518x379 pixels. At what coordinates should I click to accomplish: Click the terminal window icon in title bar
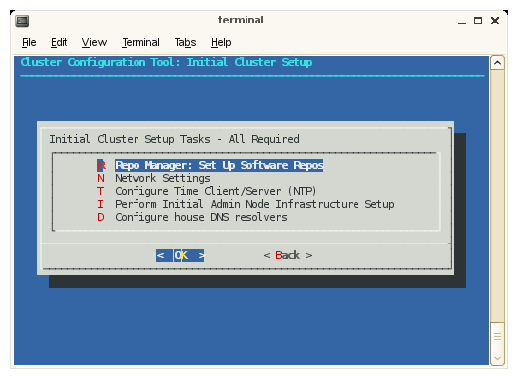[x=22, y=21]
